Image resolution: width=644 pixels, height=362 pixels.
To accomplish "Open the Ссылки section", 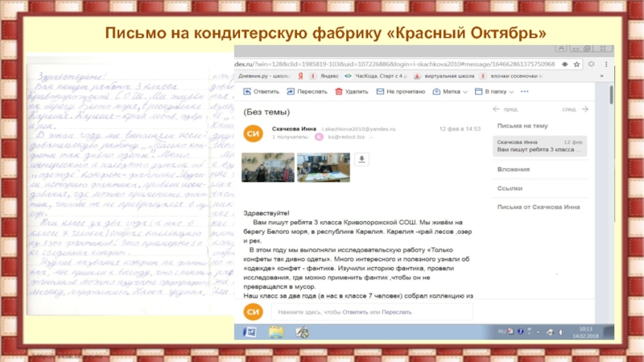I will pyautogui.click(x=510, y=188).
